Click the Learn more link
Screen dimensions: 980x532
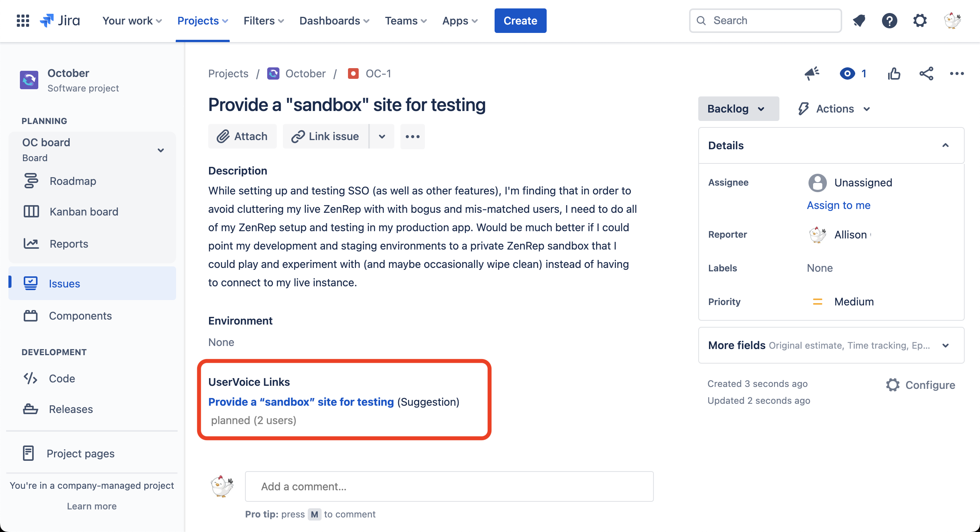click(x=92, y=506)
